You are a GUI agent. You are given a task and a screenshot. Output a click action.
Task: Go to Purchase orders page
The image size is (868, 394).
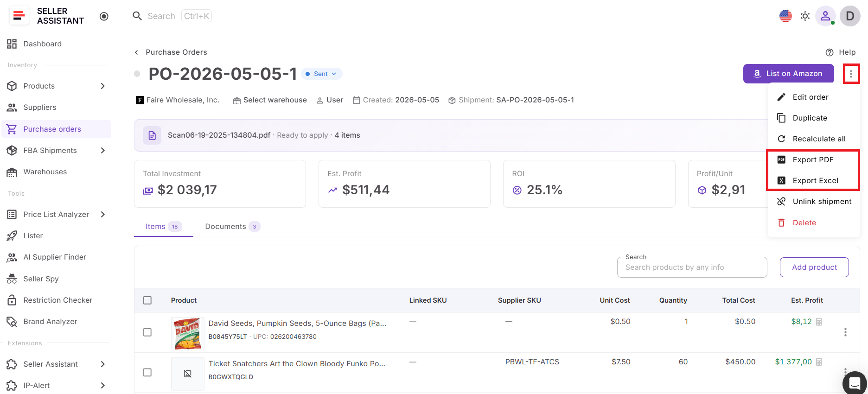pyautogui.click(x=56, y=129)
